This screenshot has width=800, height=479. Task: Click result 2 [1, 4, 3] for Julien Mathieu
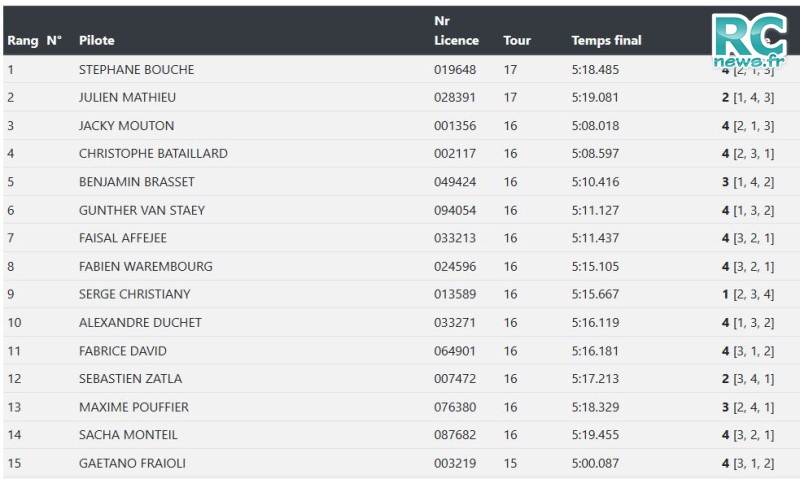coord(748,97)
